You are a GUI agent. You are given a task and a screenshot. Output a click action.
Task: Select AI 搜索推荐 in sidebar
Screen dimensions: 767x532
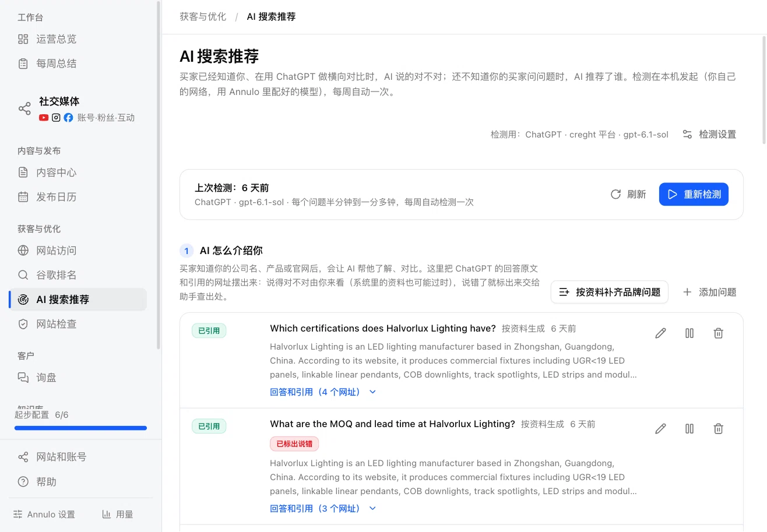[78, 300]
